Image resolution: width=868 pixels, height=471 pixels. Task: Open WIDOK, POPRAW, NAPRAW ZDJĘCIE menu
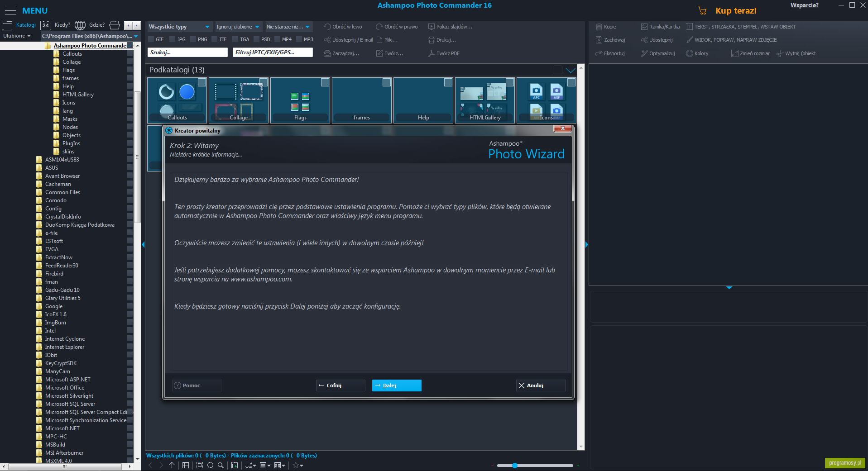(732, 40)
